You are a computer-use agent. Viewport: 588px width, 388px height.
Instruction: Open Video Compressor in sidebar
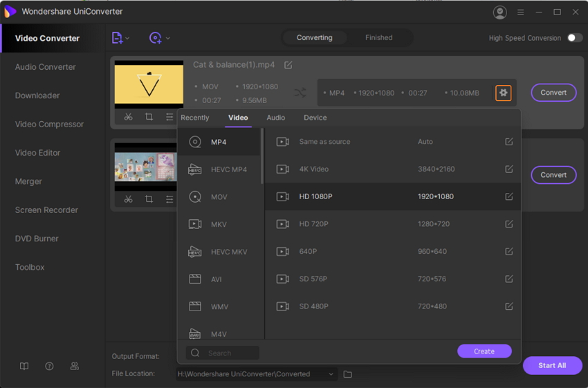pos(49,124)
